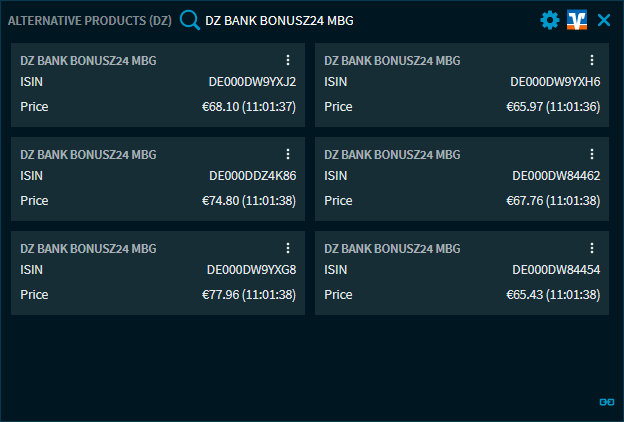Select the product title above ISIN DE000DW9YXJ2
This screenshot has height=422, width=624.
tap(88, 61)
